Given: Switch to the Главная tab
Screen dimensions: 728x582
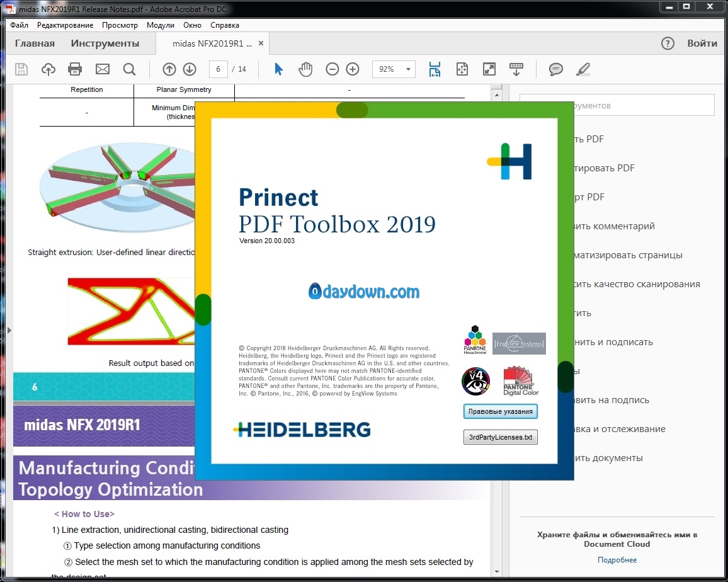Looking at the screenshot, I should [35, 43].
